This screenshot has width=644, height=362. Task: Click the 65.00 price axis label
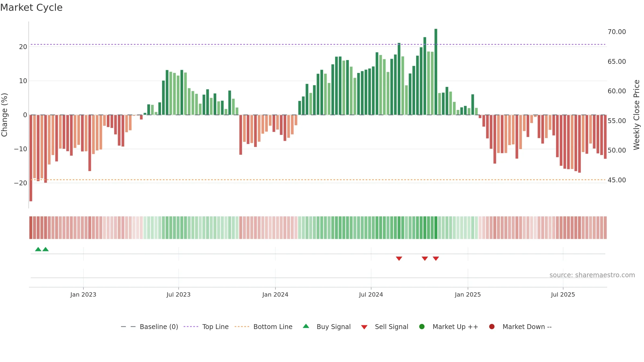(x=617, y=61)
